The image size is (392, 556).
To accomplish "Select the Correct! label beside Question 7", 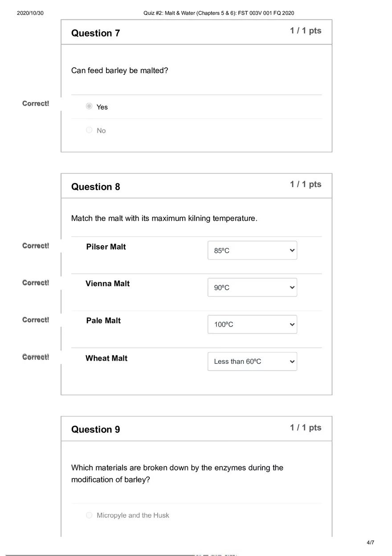I will click(x=35, y=103).
